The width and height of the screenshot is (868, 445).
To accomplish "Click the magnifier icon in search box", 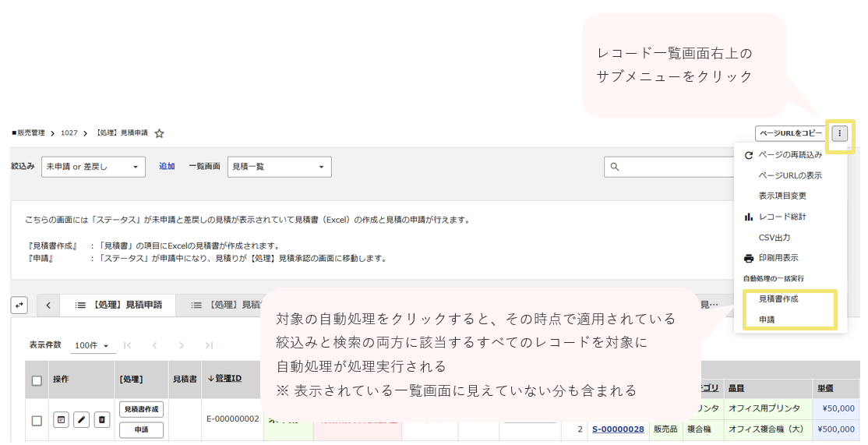I will pos(615,167).
